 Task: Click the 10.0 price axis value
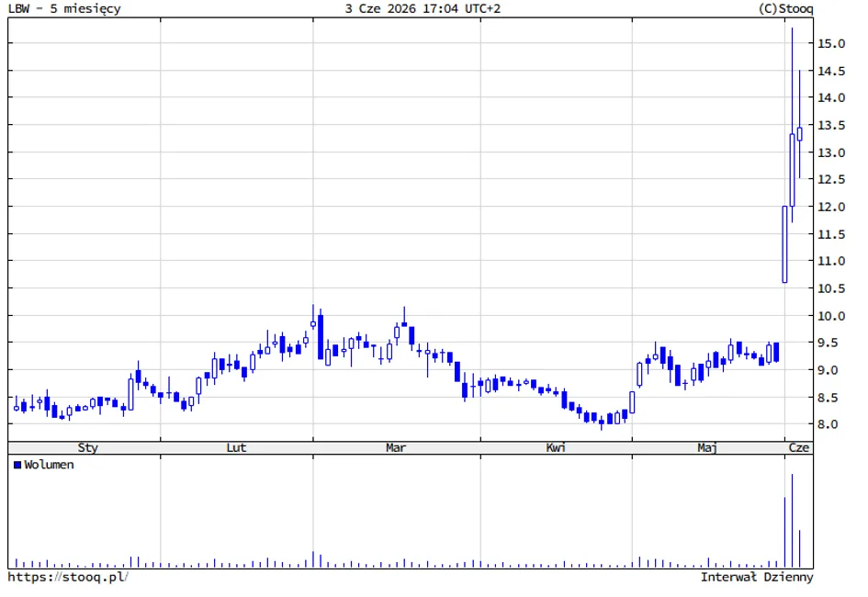[x=831, y=317]
